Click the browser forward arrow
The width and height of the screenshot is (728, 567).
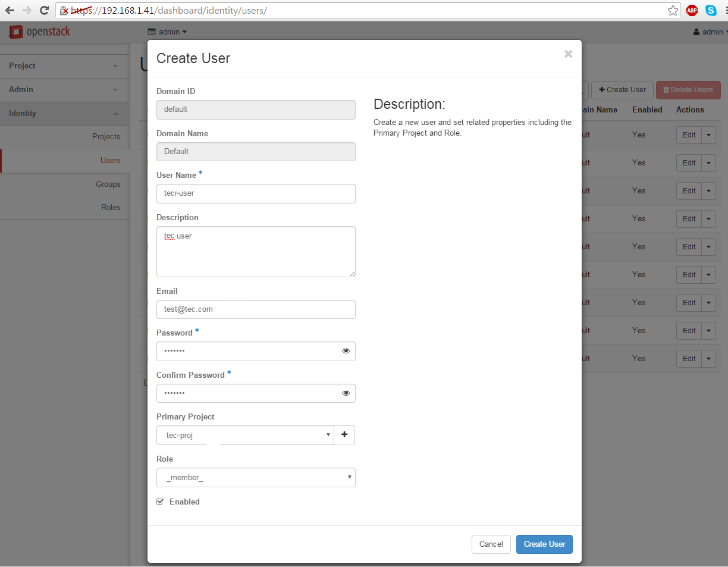[x=27, y=10]
